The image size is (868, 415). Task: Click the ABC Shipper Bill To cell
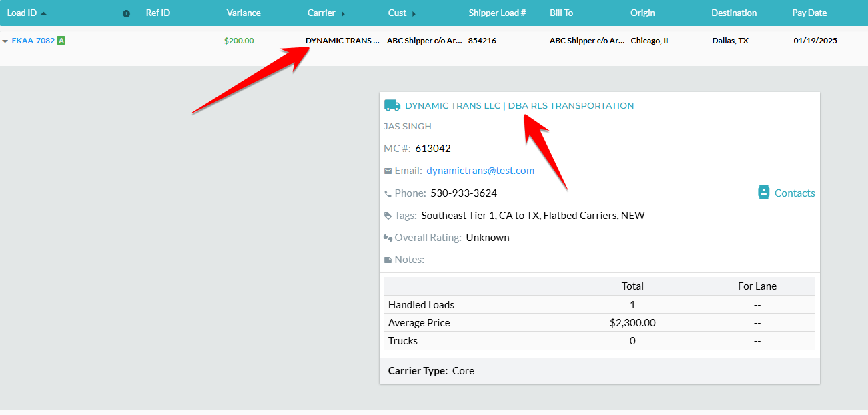[587, 41]
